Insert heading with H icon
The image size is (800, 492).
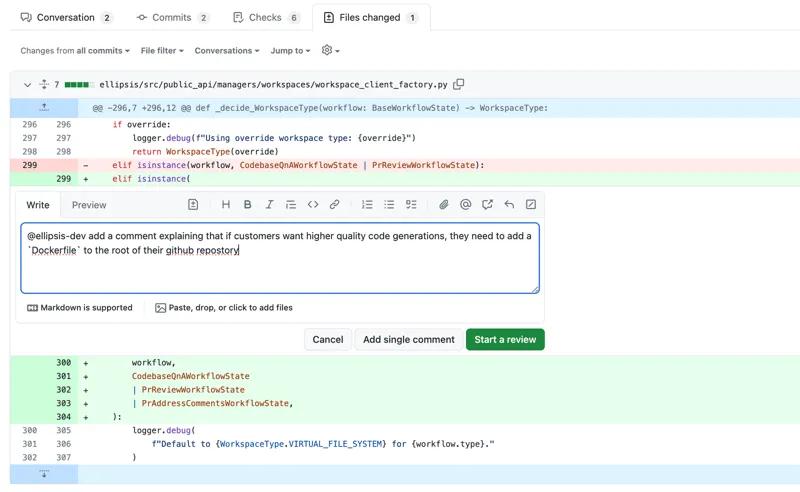(x=226, y=205)
